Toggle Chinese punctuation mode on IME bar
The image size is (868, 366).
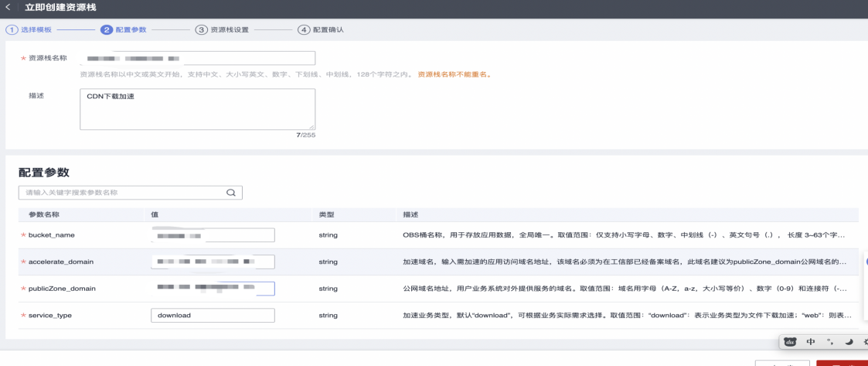pyautogui.click(x=829, y=341)
